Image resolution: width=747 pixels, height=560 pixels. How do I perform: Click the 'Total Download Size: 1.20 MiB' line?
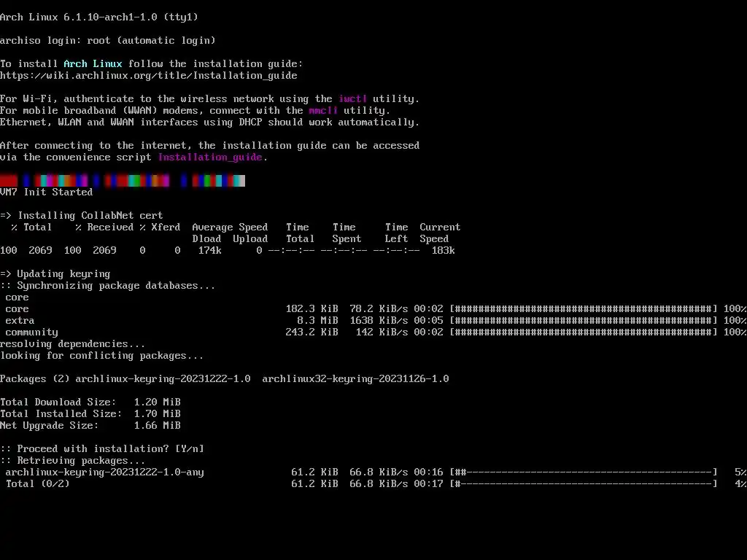click(x=90, y=402)
